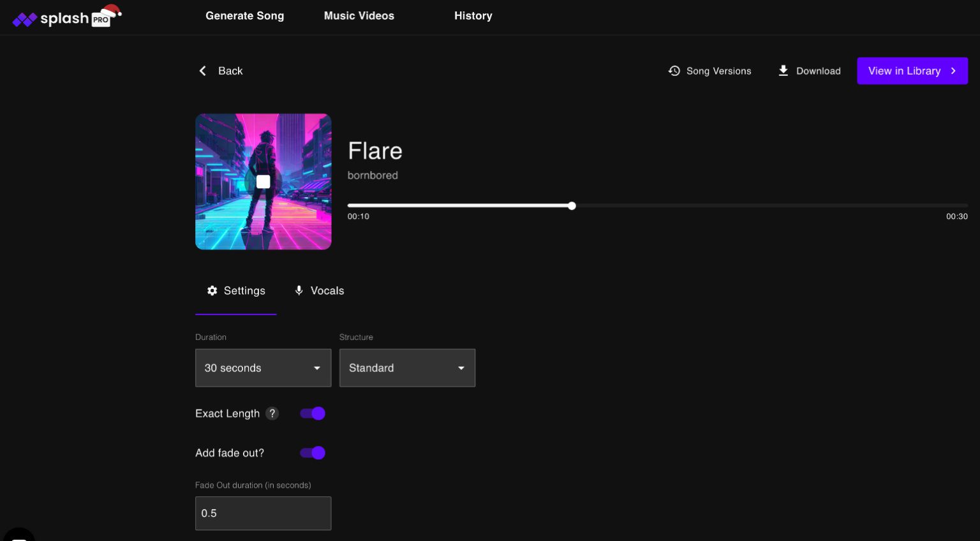This screenshot has width=980, height=541.
Task: Click the Settings gear icon
Action: pyautogui.click(x=212, y=291)
